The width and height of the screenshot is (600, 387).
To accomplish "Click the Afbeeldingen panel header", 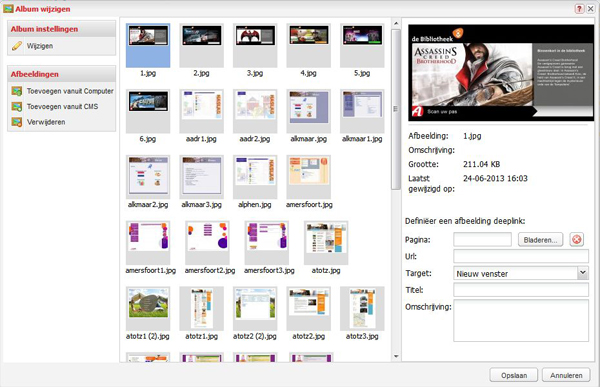I will point(61,74).
